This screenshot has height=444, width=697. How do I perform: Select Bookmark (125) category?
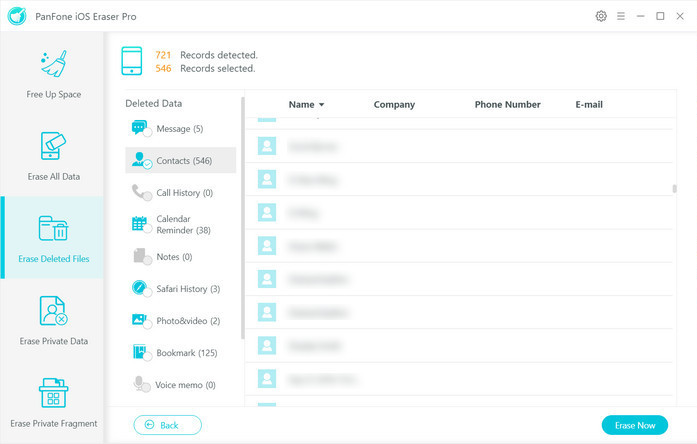[180, 352]
